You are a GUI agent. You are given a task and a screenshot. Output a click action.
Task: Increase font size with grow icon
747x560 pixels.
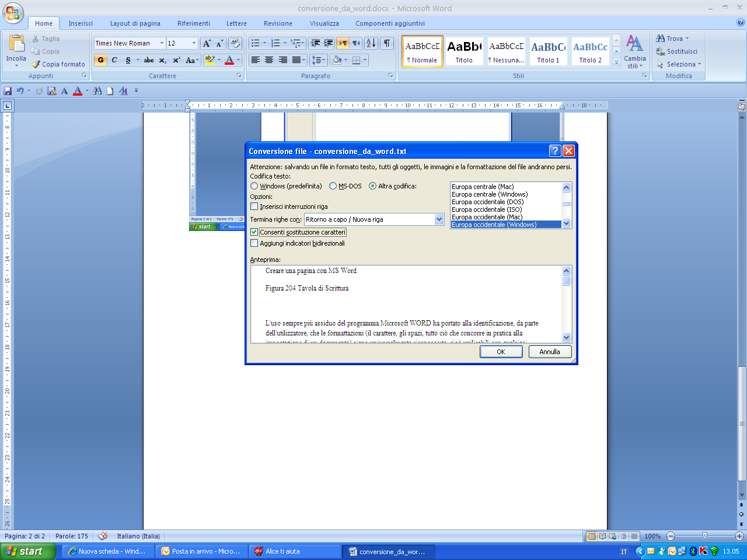pos(207,43)
